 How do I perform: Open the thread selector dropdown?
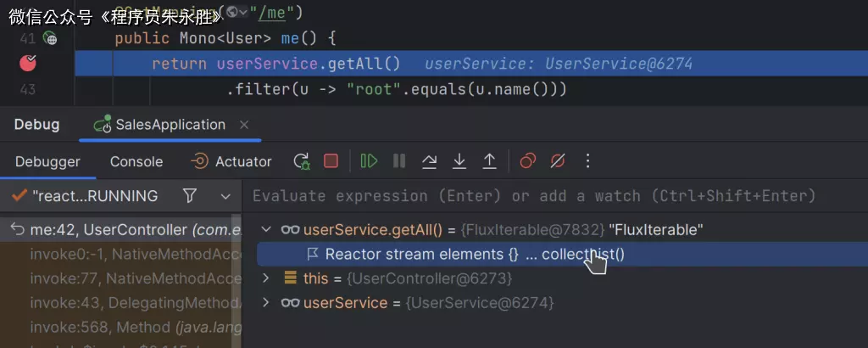click(x=225, y=196)
